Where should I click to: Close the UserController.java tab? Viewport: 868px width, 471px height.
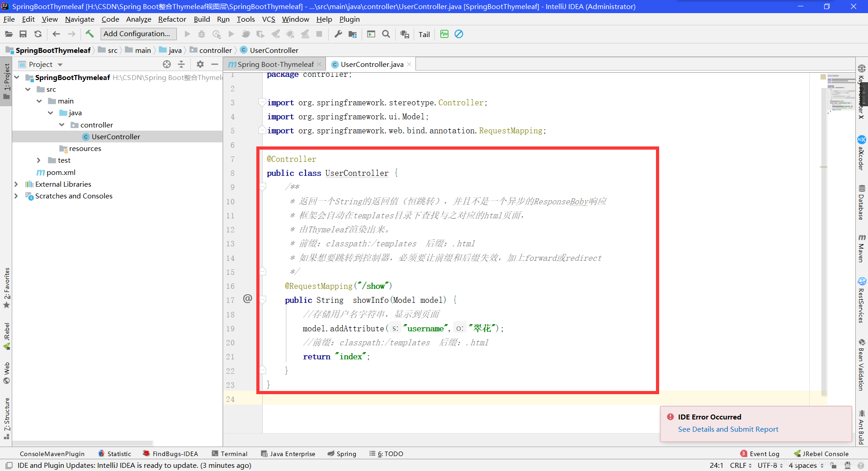coord(409,64)
